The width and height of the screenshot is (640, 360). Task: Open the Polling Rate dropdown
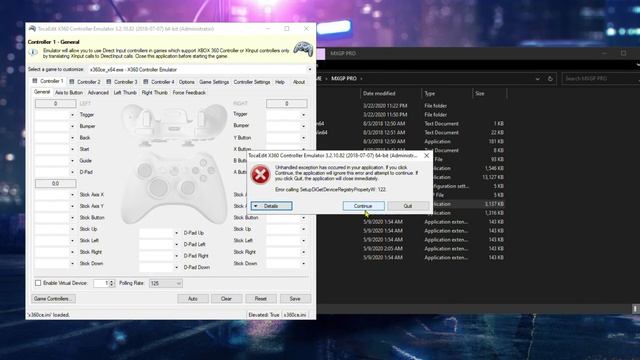[x=165, y=283]
